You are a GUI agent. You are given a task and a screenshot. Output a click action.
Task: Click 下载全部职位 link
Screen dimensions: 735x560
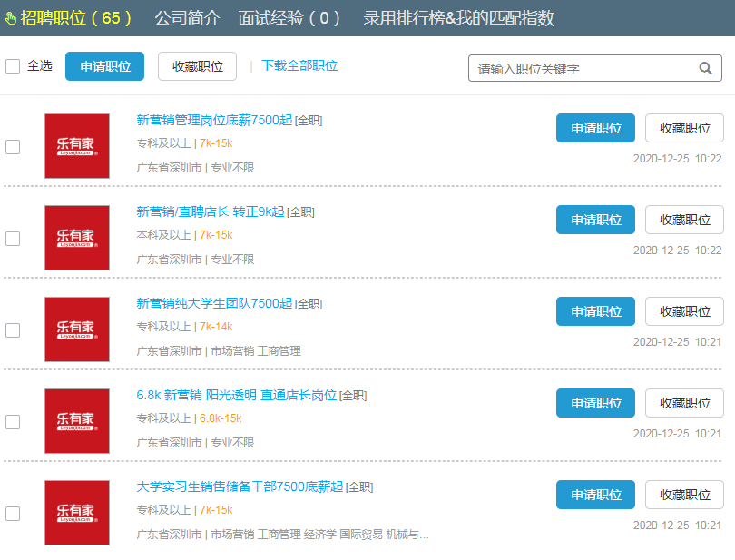[x=299, y=65]
